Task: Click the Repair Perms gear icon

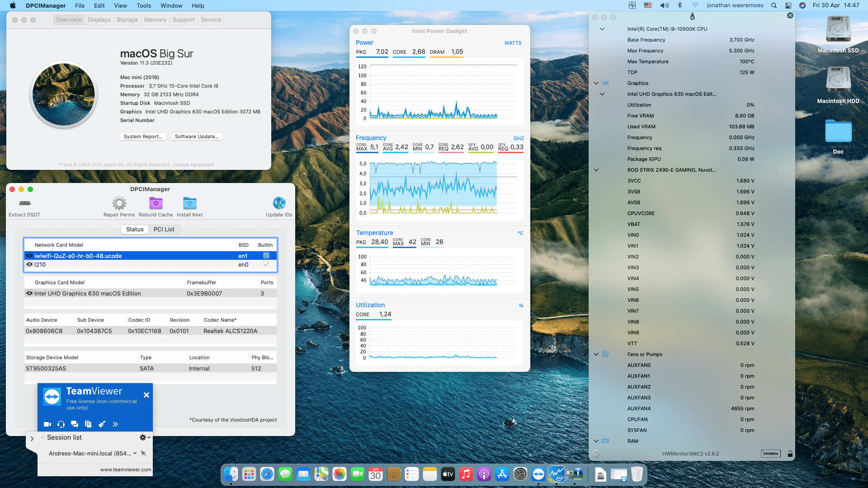Action: pyautogui.click(x=119, y=203)
